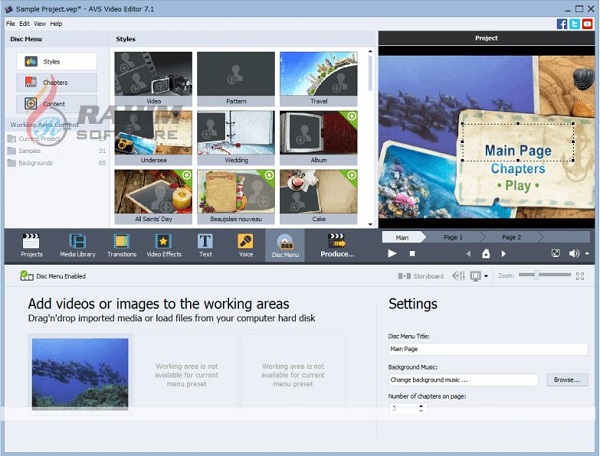Image resolution: width=600 pixels, height=456 pixels.
Task: Open Video Effects panel
Action: pos(163,244)
